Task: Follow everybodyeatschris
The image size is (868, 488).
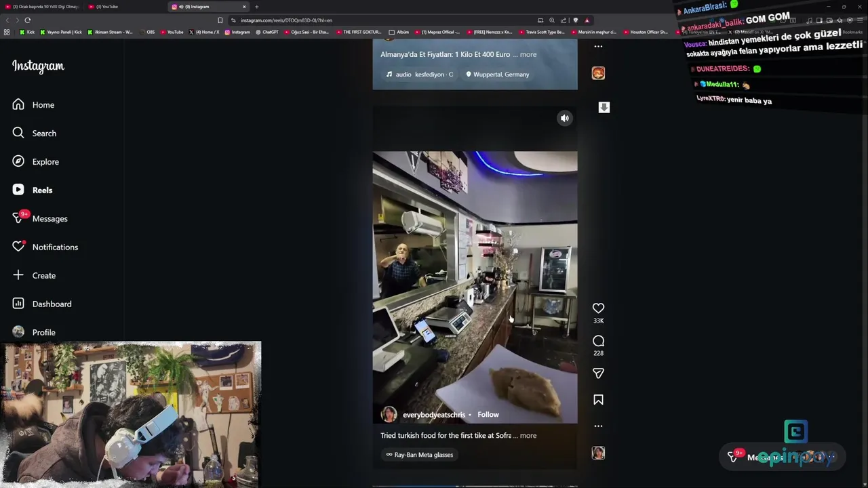Action: coord(488,415)
